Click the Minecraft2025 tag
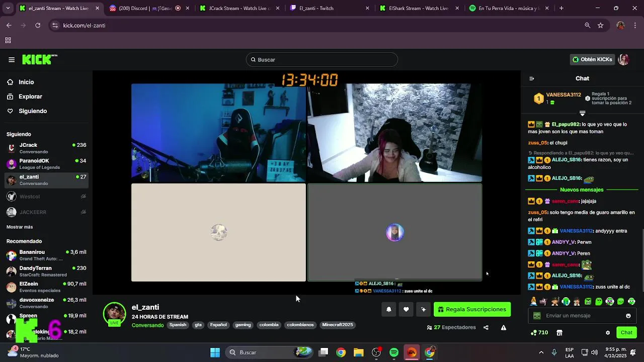The width and height of the screenshot is (644, 362). click(x=338, y=325)
